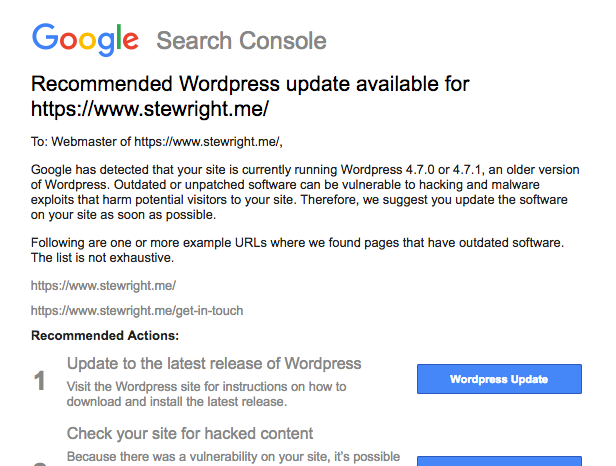
Task: Click the Recommended Actions heading
Action: [105, 336]
